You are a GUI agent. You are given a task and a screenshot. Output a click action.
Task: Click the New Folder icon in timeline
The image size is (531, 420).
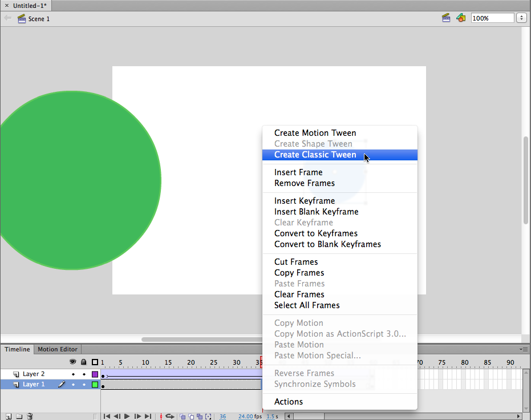point(19,417)
